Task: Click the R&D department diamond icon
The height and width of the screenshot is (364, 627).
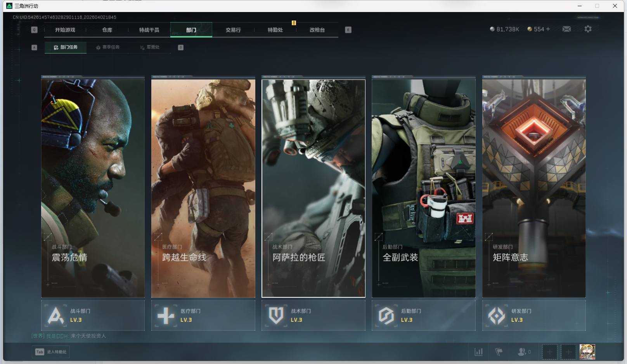Action: 496,316
